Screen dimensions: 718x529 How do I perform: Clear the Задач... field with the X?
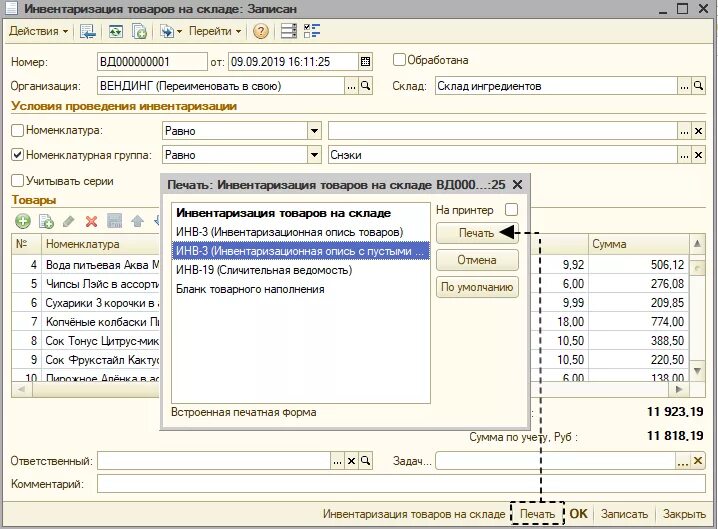point(698,460)
